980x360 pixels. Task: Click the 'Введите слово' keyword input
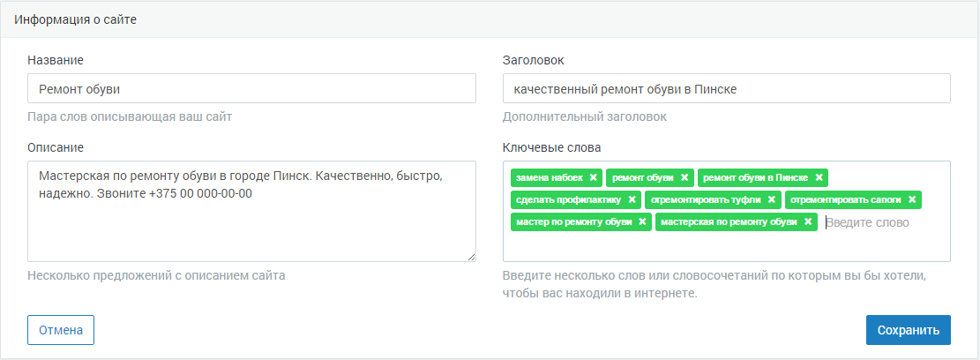pos(882,222)
